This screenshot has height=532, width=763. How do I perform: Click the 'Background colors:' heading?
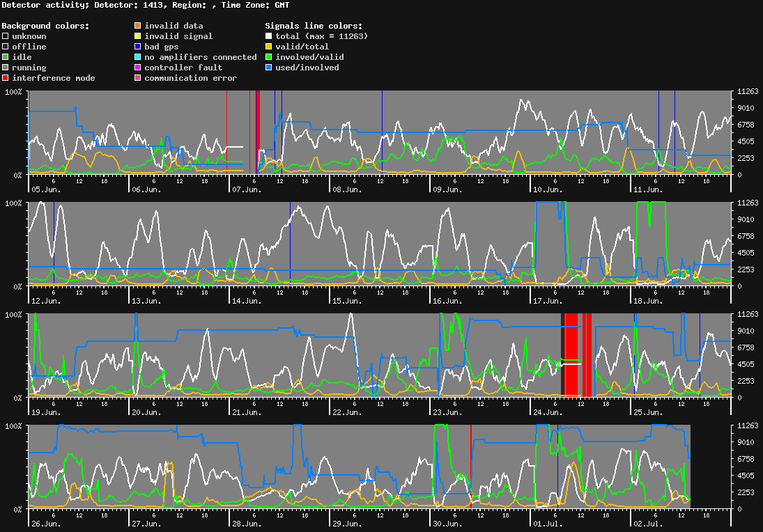tap(46, 26)
